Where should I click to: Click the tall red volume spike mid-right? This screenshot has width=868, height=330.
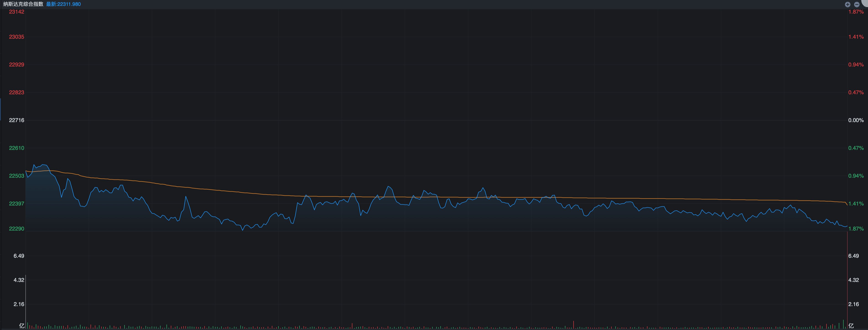tap(574, 325)
